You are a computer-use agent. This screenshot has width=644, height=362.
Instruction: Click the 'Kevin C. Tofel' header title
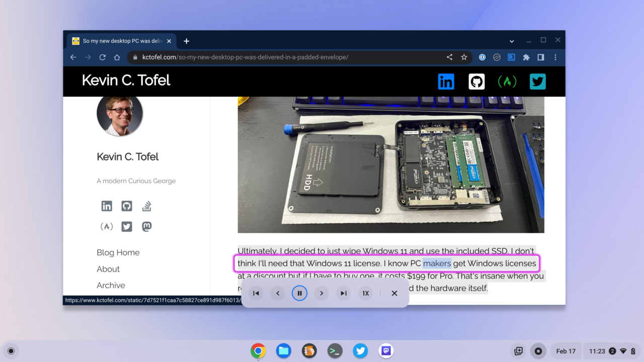126,80
